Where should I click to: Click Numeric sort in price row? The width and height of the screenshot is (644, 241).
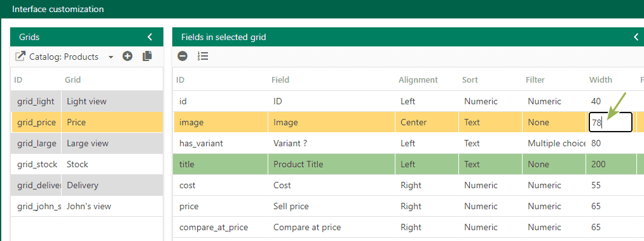pyautogui.click(x=481, y=206)
